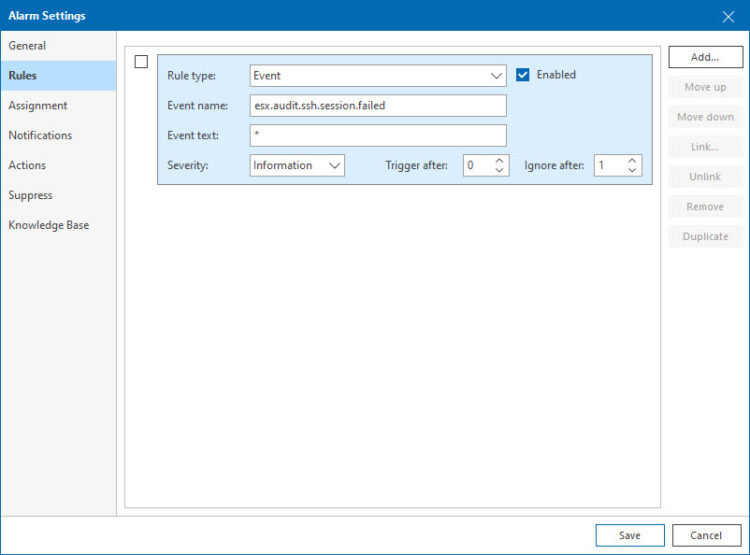Increase the Trigger after value
Viewport: 750px width, 555px height.
coord(500,160)
